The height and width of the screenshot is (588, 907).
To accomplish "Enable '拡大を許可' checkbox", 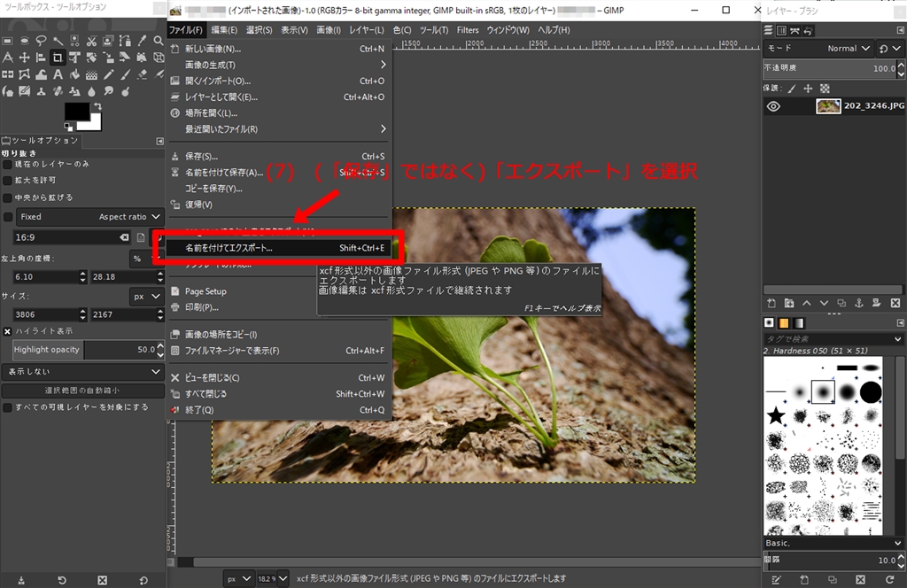I will coord(7,181).
